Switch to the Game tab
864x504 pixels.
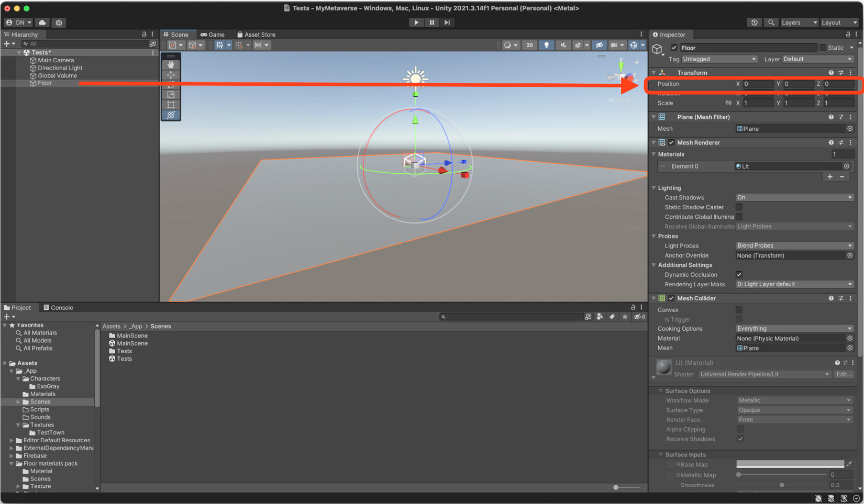click(x=213, y=35)
